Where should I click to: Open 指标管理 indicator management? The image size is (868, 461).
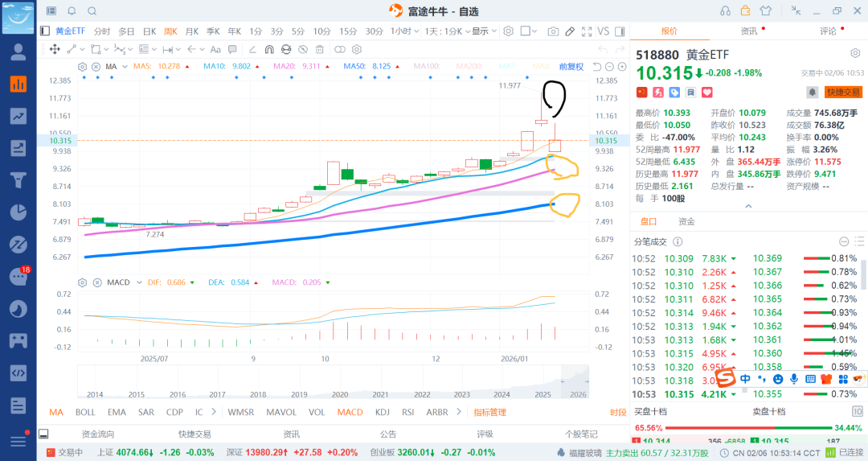click(x=490, y=412)
